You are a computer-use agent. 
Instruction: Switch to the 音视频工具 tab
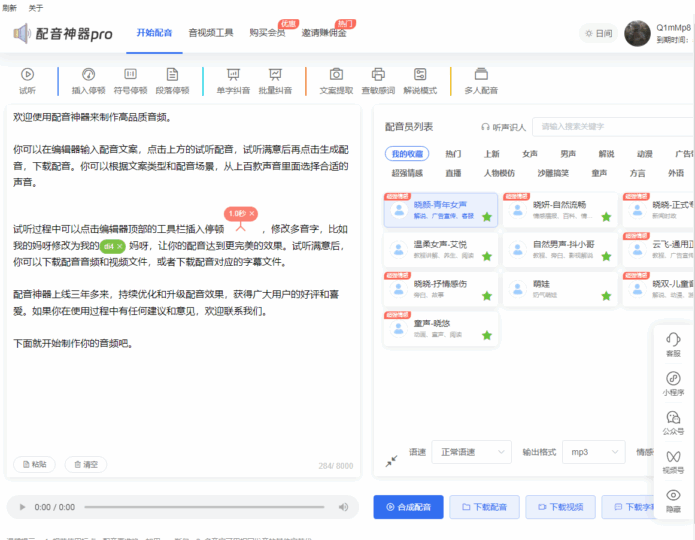pyautogui.click(x=211, y=33)
